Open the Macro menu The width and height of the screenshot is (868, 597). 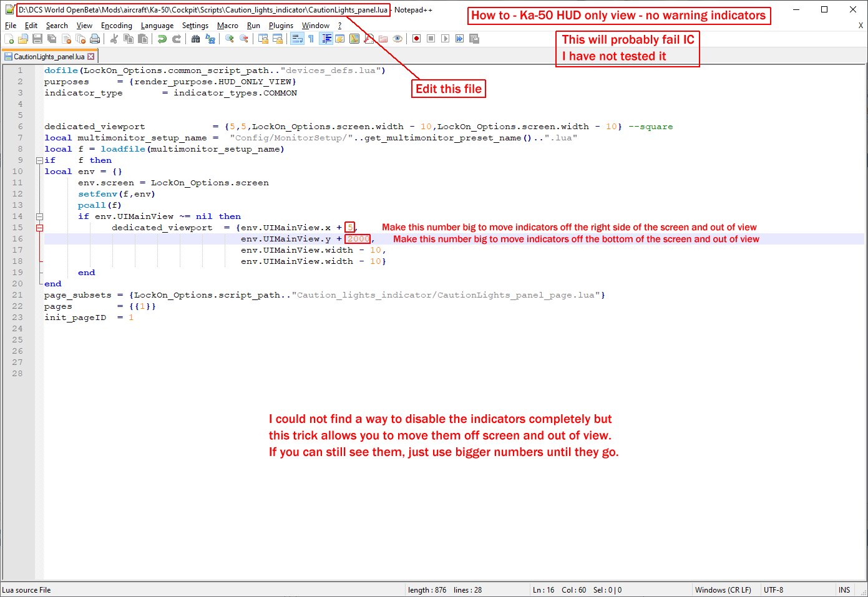(x=228, y=26)
